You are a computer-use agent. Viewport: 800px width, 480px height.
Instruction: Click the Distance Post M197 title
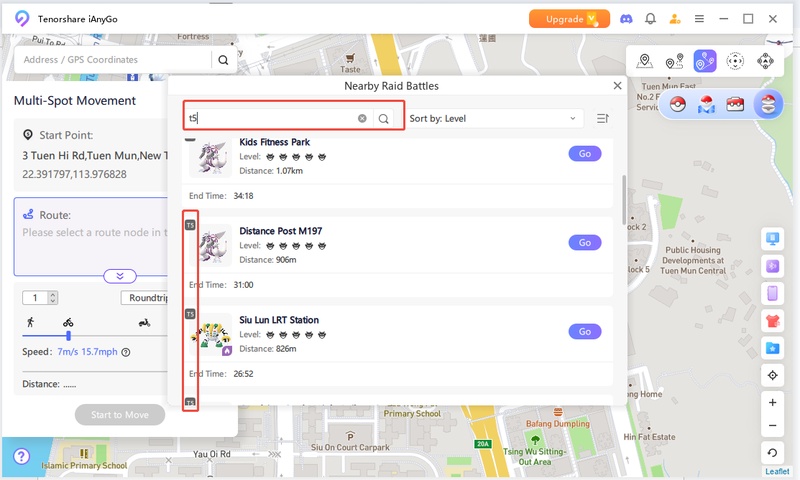pos(281,231)
